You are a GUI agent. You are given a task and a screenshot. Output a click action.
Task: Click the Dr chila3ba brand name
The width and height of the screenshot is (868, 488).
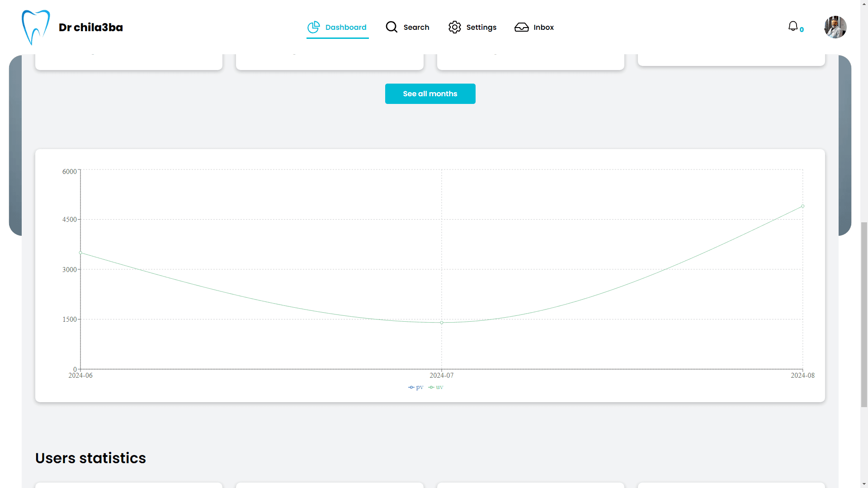91,27
